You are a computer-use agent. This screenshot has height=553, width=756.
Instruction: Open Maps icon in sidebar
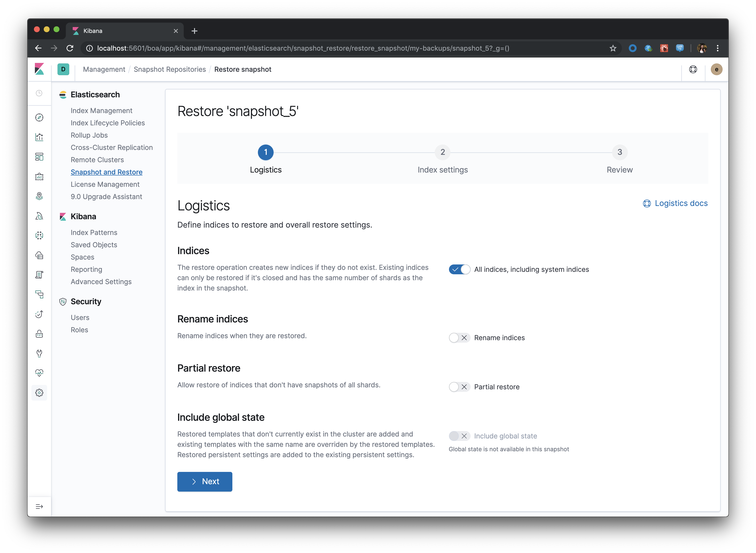39,196
